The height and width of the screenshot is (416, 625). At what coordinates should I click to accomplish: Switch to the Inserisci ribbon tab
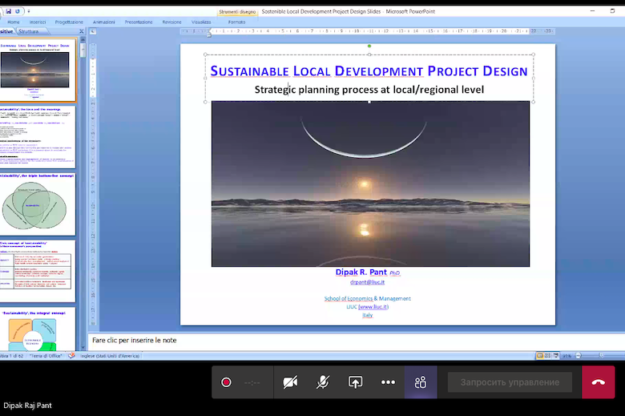pyautogui.click(x=37, y=21)
